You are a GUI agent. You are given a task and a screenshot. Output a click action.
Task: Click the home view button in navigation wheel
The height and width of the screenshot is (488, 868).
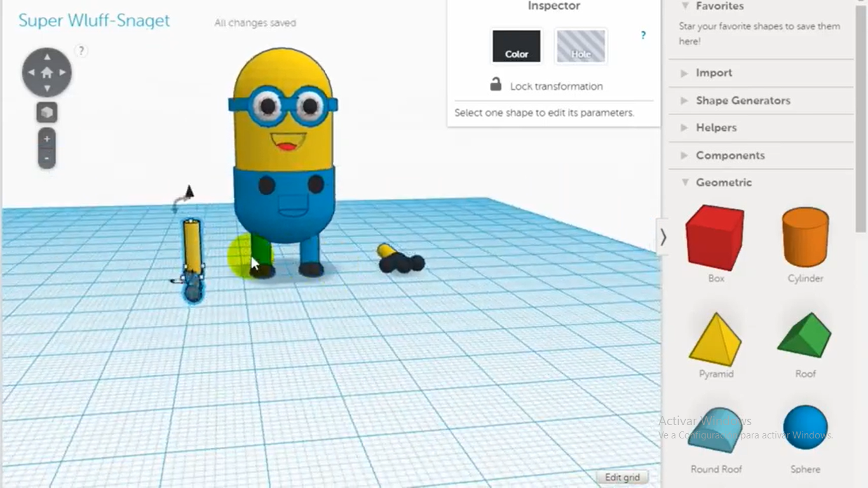pyautogui.click(x=47, y=72)
